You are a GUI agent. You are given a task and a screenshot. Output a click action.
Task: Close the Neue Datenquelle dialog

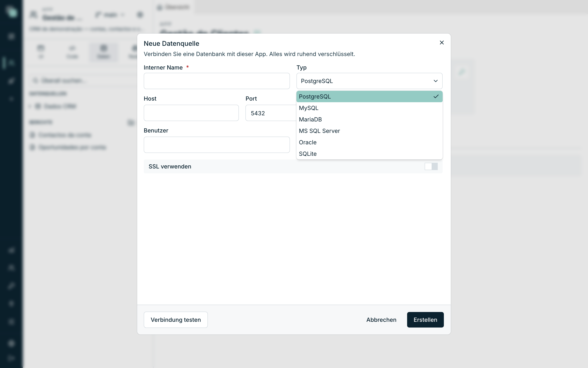442,43
